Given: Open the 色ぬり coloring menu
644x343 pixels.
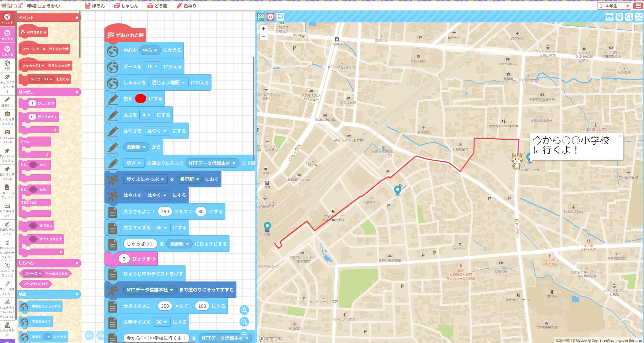Looking at the screenshot, I should [x=186, y=6].
